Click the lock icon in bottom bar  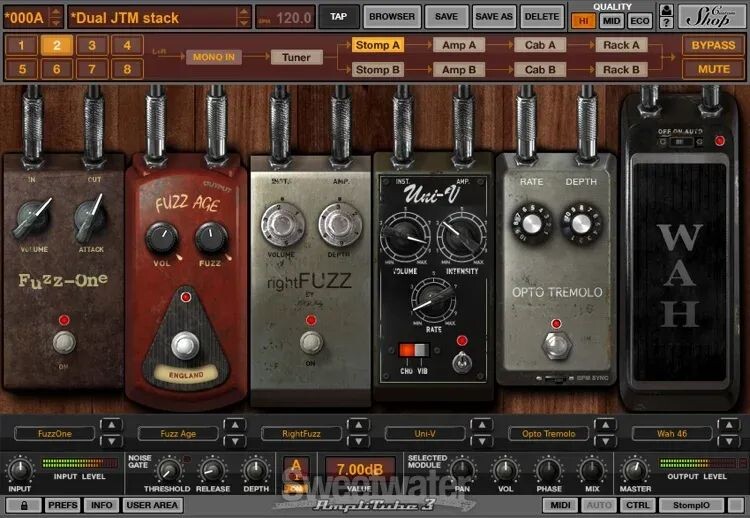[23, 505]
